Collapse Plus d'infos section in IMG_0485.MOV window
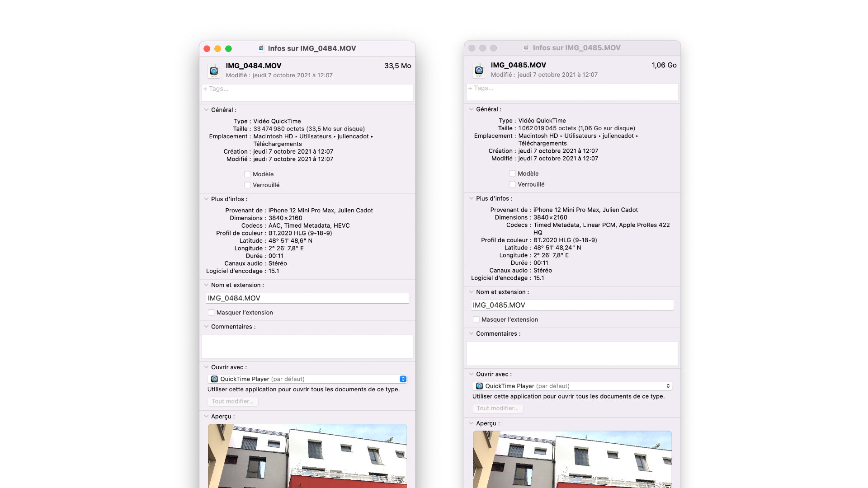868x488 pixels. (x=471, y=198)
